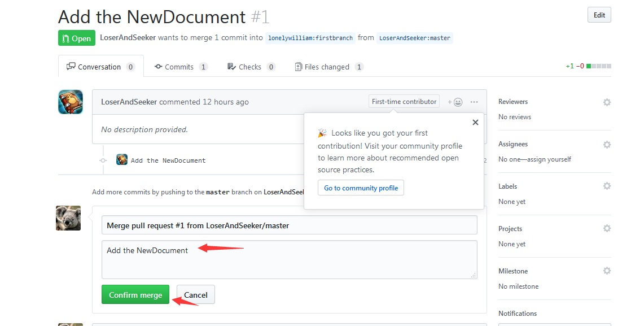Click the small commit author avatar

[121, 159]
